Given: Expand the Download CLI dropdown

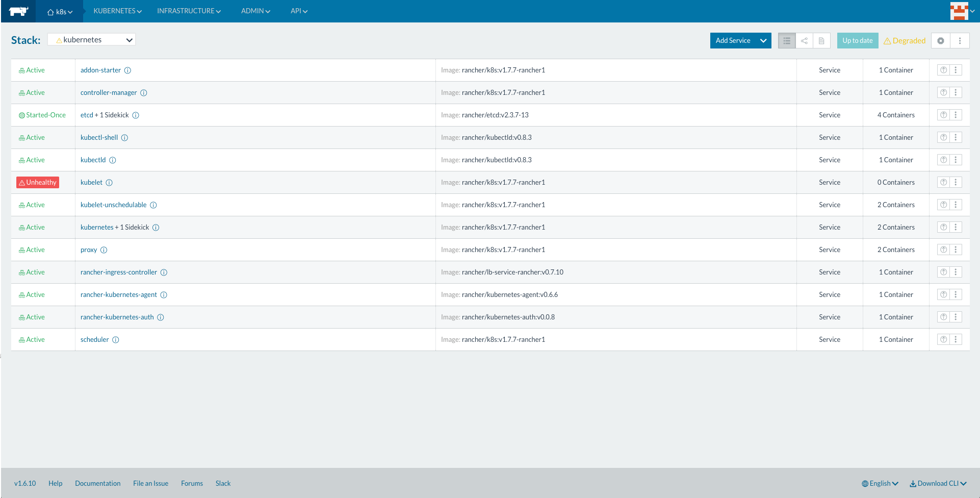Looking at the screenshot, I should tap(938, 484).
